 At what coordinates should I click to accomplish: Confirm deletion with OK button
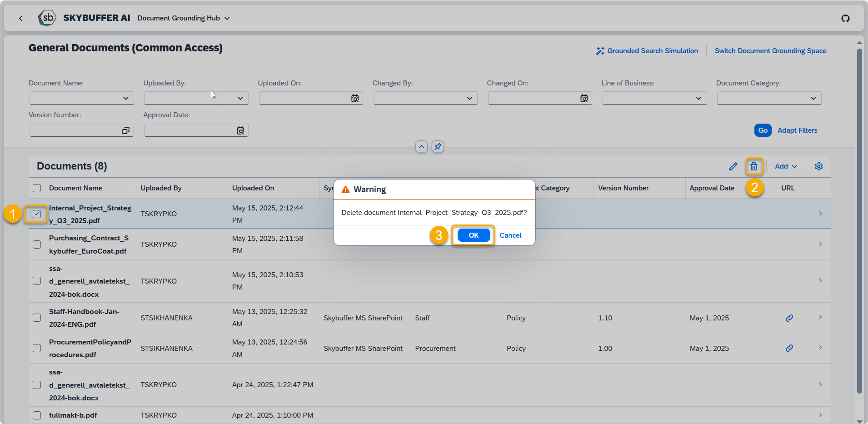pos(474,235)
